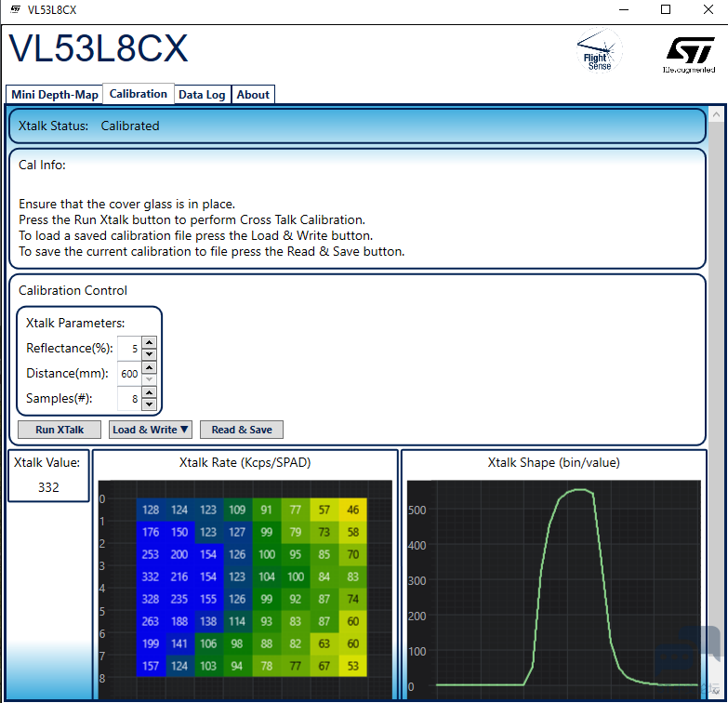Increase Samples count with up arrow
The width and height of the screenshot is (728, 703).
click(x=150, y=392)
